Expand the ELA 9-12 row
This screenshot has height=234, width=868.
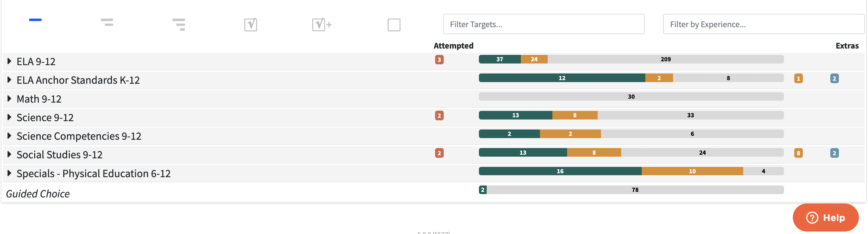9,61
